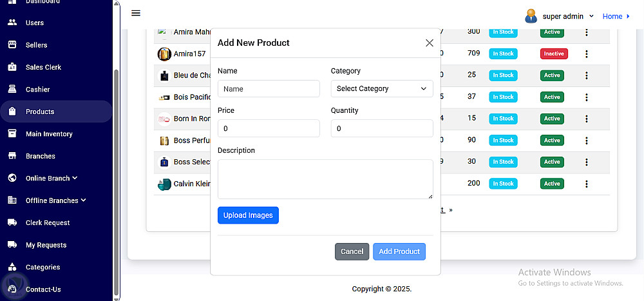Click the Upload Images button
The width and height of the screenshot is (644, 301).
coord(248,215)
